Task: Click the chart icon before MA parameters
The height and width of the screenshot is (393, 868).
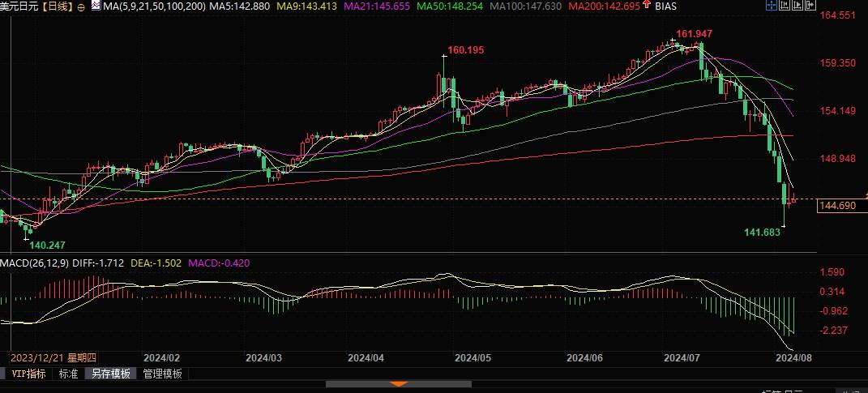Action: 96,6
